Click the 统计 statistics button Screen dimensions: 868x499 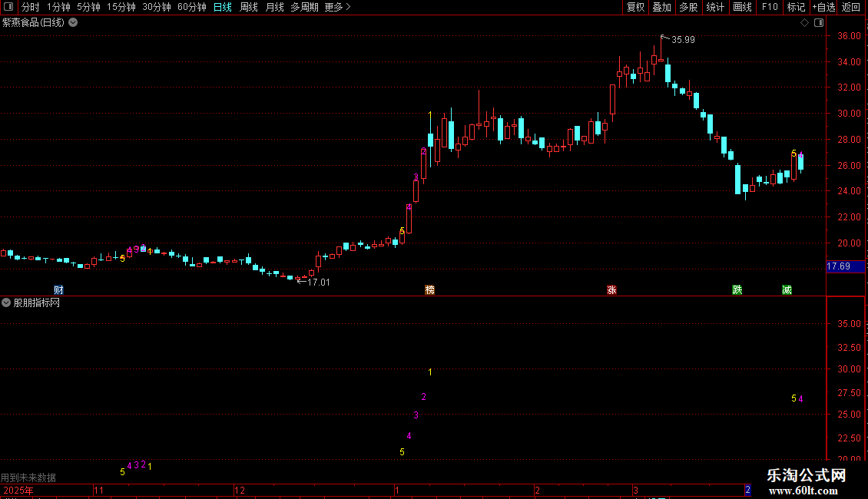click(x=714, y=7)
